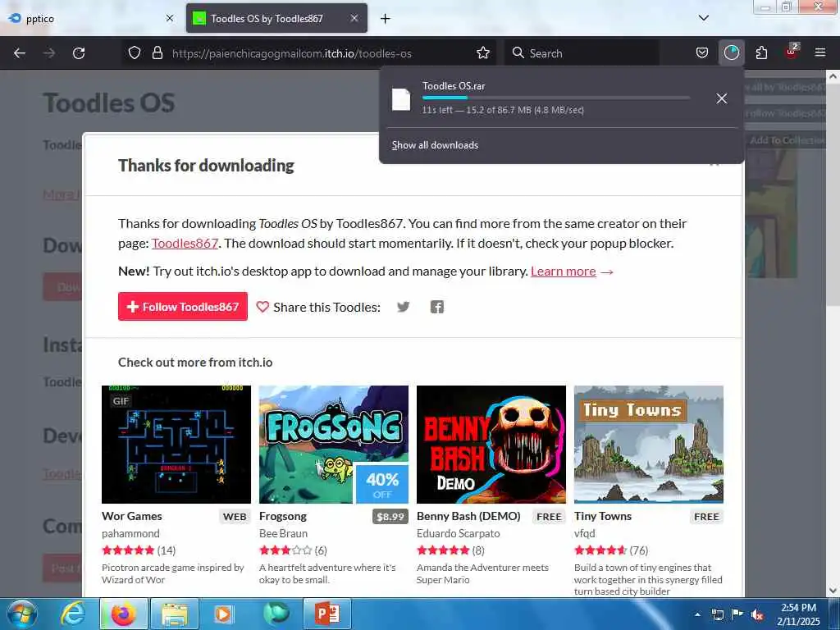This screenshot has height=630, width=840.
Task: Open a new tab with plus
Action: point(386,19)
